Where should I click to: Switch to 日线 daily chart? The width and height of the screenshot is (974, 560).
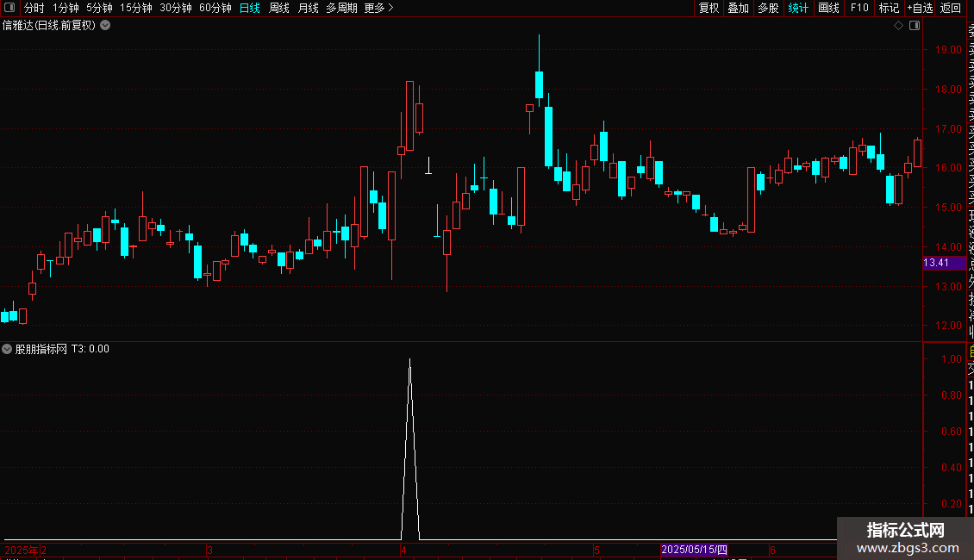(250, 8)
